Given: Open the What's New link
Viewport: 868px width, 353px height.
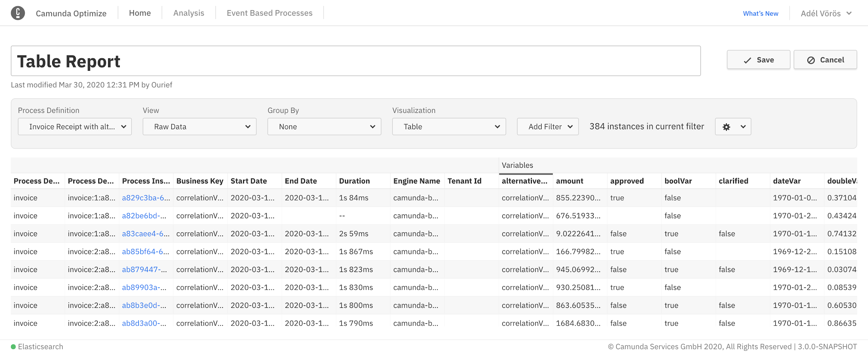Looking at the screenshot, I should click(x=760, y=14).
